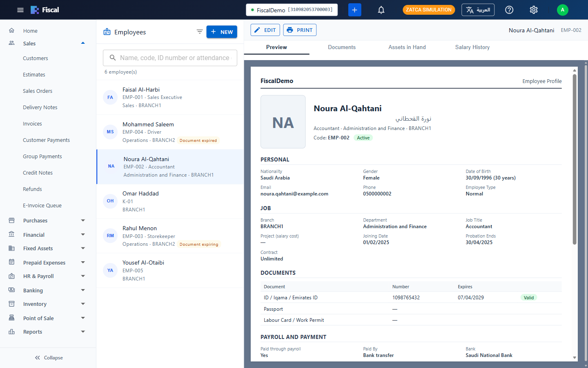
Task: Open the notifications bell
Action: (381, 10)
